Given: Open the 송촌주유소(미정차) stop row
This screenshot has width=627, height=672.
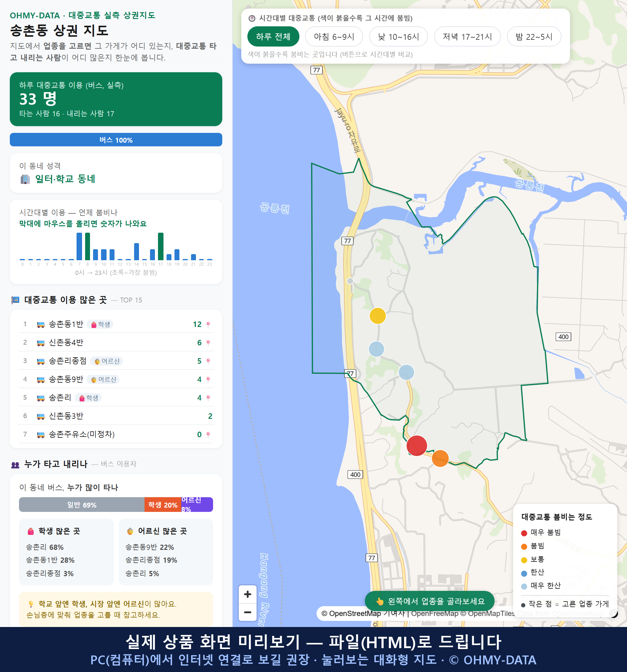Looking at the screenshot, I should [116, 434].
